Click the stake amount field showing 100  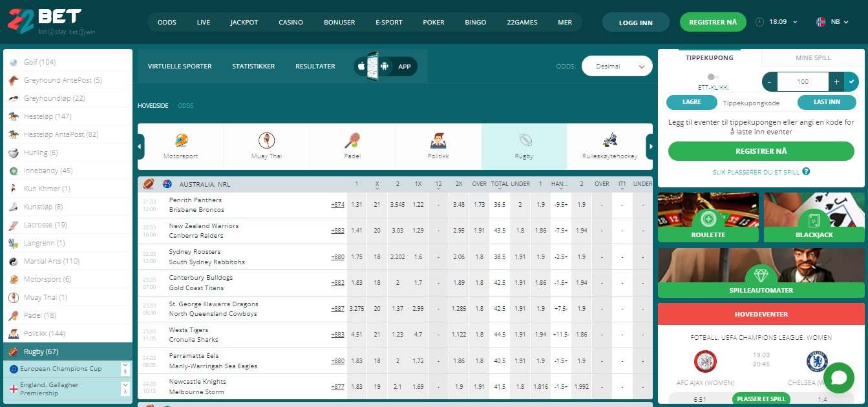click(x=803, y=82)
